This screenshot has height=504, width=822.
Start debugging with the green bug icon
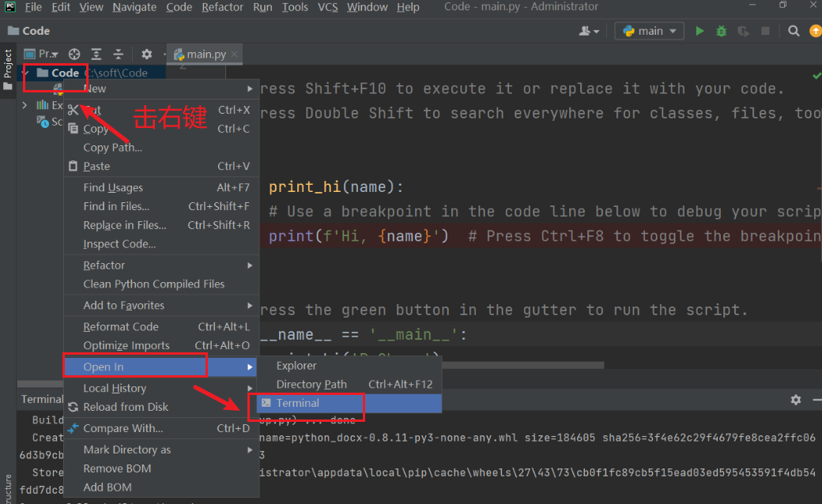tap(722, 31)
